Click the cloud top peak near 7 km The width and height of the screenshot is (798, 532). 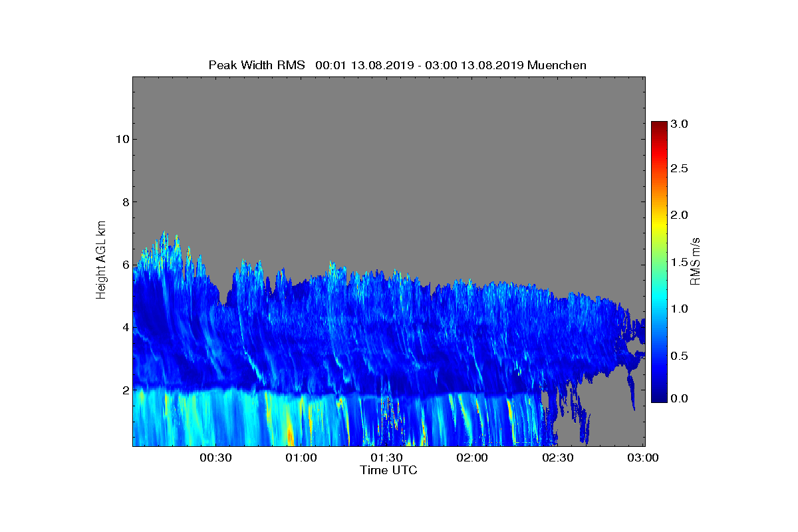[x=164, y=235]
